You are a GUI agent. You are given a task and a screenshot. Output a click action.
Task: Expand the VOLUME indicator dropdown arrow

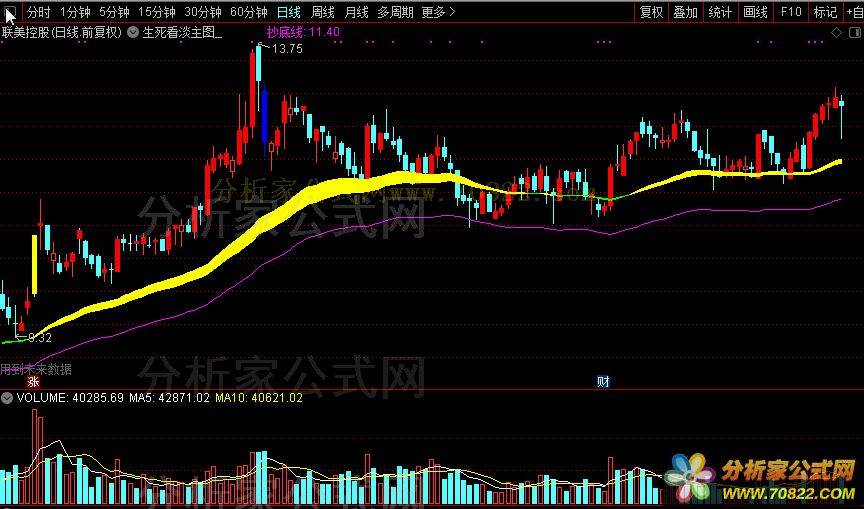(7, 398)
